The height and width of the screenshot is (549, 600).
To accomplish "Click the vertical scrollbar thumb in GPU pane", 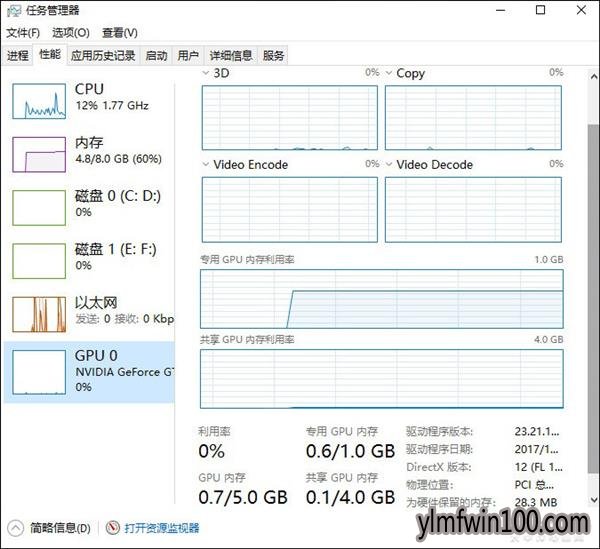I will tap(594, 298).
